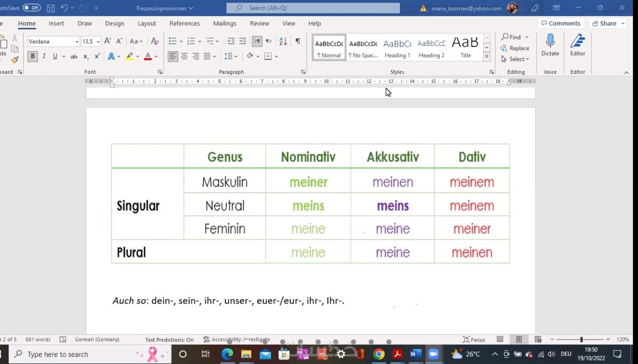Click the Comments button
Screen dimensions: 638x364
point(561,23)
